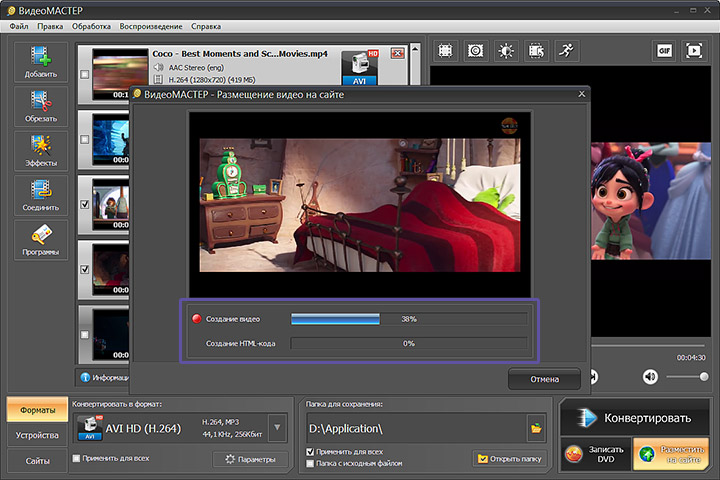Click the Конвертировать button
Viewport: 720px width, 480px height.
click(635, 418)
